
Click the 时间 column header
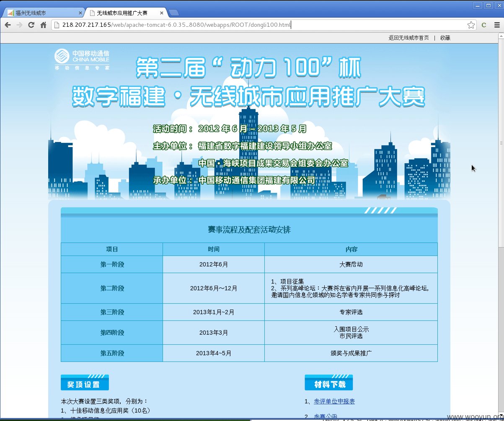pos(214,249)
